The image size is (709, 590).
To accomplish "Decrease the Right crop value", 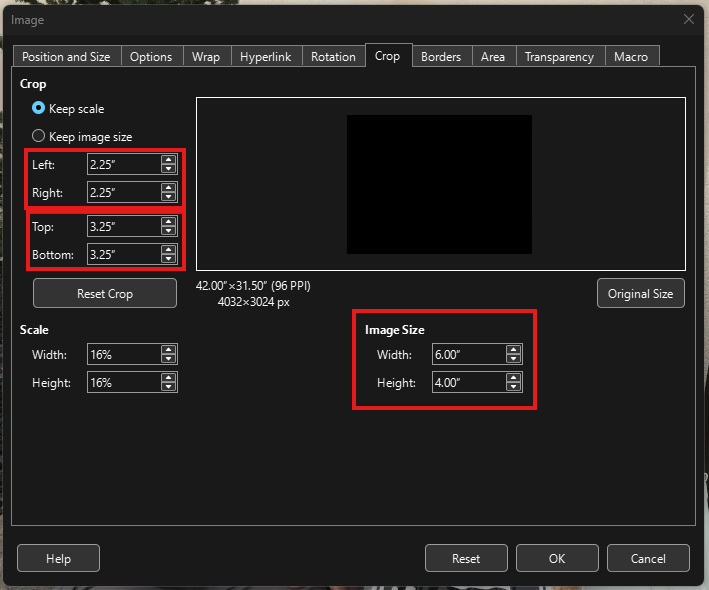I will 168,197.
